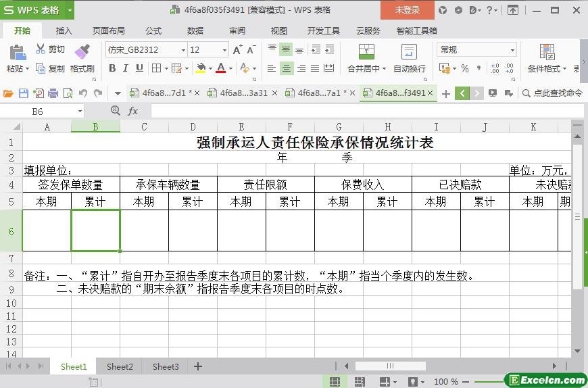588x388 pixels.
Task: Activate the Format Painter brush
Action: click(82, 52)
